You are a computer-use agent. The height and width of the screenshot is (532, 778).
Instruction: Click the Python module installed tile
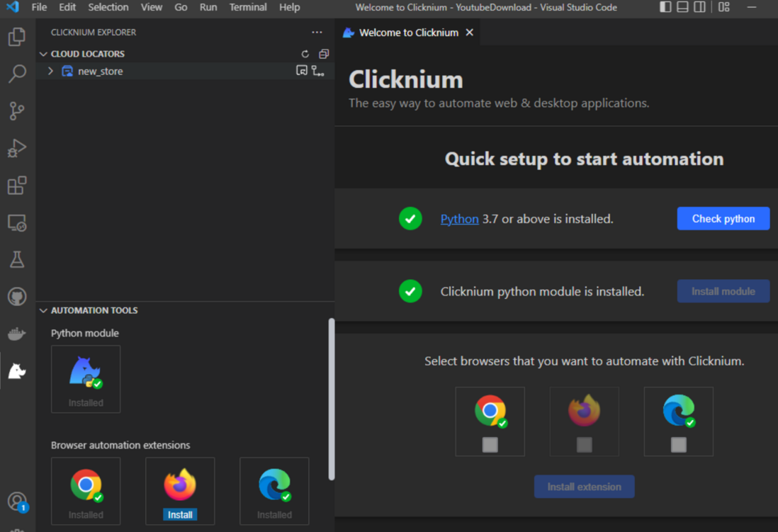(x=86, y=379)
